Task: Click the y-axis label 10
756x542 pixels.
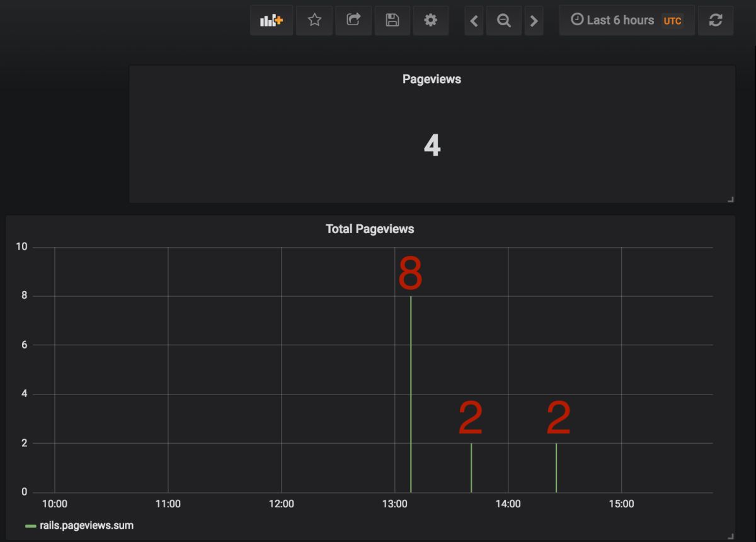Action: coord(22,246)
